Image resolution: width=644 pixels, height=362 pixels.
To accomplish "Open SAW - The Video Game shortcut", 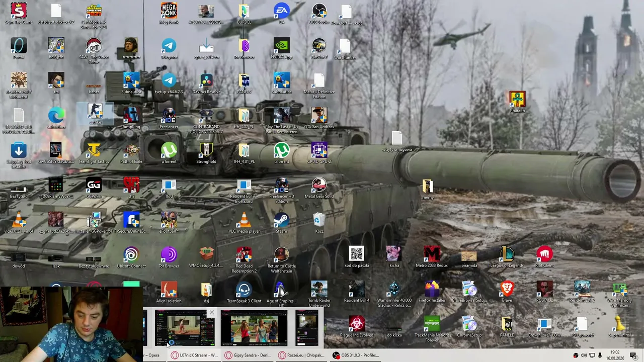I will (x=94, y=51).
